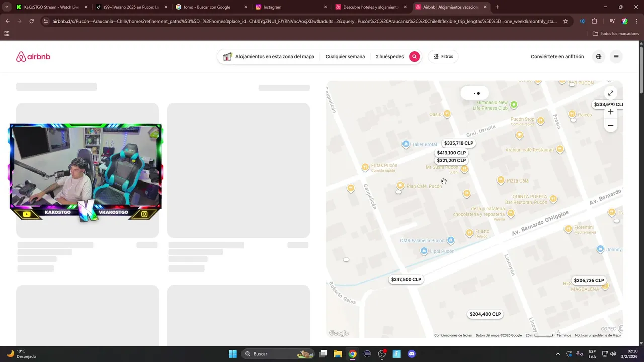Zoom in on the map
Screen dimensions: 644x362
(610, 112)
